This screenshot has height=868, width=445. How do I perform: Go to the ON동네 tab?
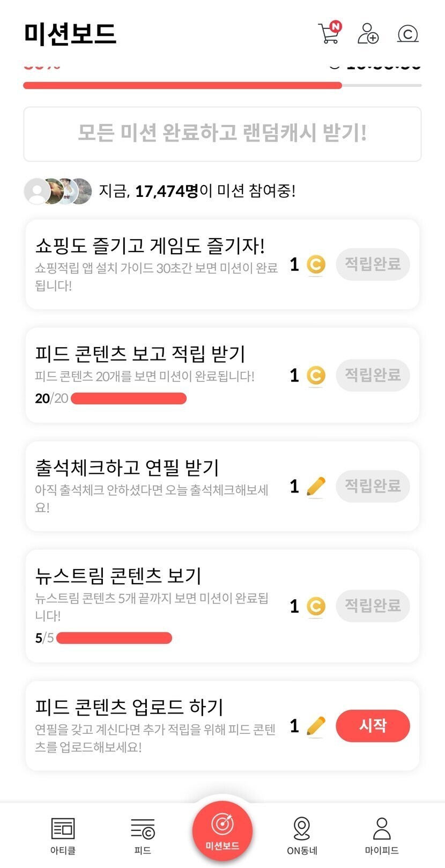pyautogui.click(x=302, y=835)
